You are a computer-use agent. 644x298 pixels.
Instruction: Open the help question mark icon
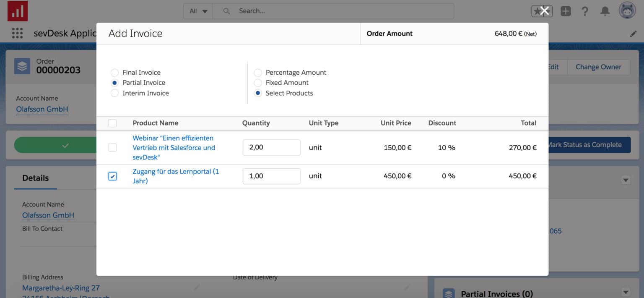click(585, 11)
